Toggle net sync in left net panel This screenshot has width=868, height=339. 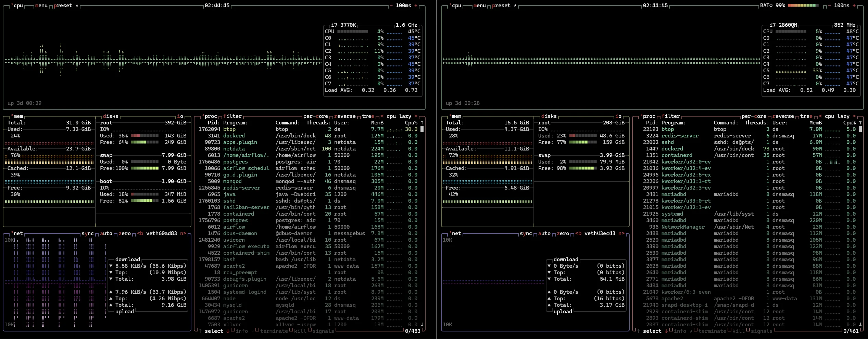(88, 233)
